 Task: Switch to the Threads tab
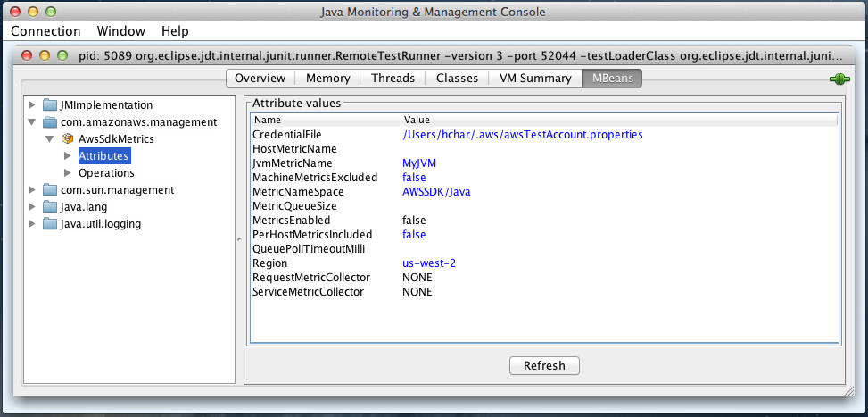(393, 78)
